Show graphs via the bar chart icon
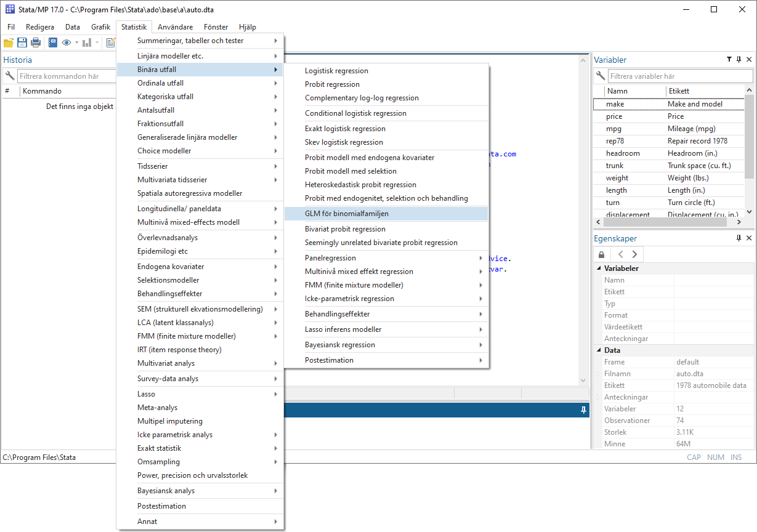The width and height of the screenshot is (757, 532). 86,42
